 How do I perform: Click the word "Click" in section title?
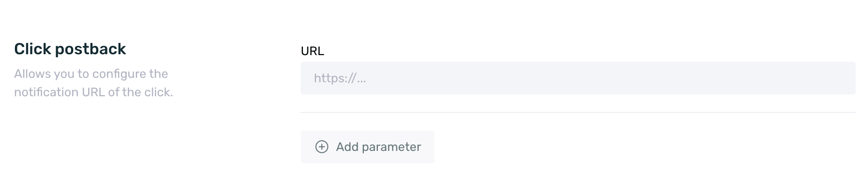click(32, 49)
